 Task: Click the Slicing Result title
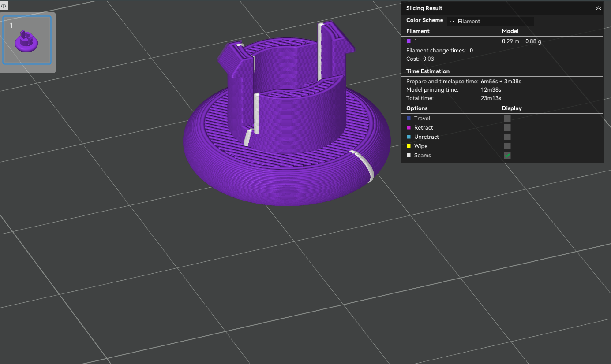click(x=424, y=8)
